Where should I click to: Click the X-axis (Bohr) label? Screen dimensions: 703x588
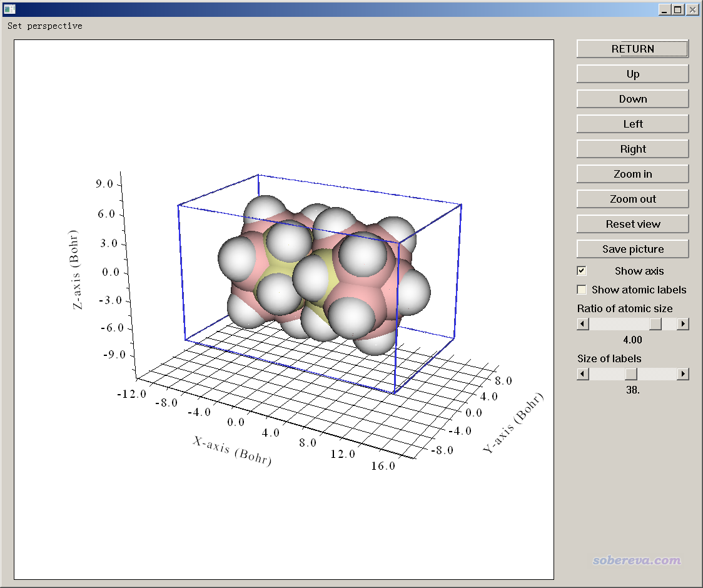pos(232,451)
